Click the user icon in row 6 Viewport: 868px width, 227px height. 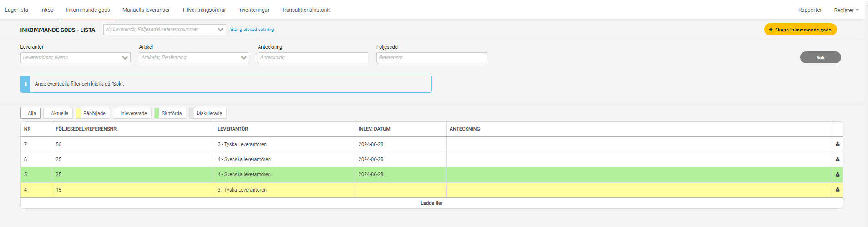837,159
